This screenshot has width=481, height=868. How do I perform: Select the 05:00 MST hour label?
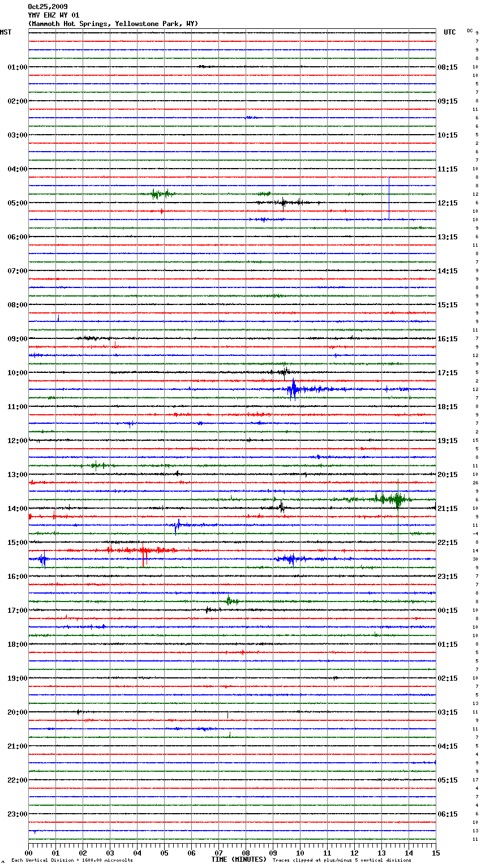coord(18,203)
